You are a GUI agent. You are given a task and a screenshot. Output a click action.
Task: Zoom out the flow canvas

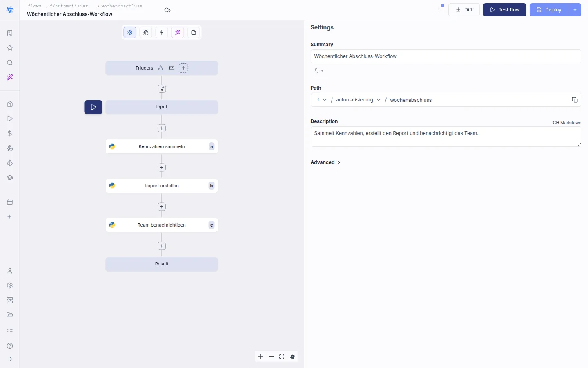point(271,357)
